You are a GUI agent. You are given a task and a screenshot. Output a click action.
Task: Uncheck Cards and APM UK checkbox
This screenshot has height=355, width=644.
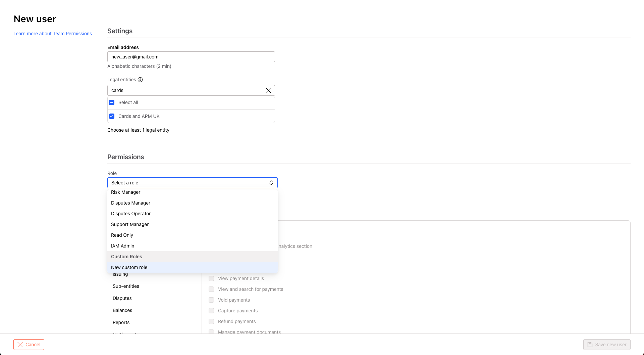[x=112, y=116]
